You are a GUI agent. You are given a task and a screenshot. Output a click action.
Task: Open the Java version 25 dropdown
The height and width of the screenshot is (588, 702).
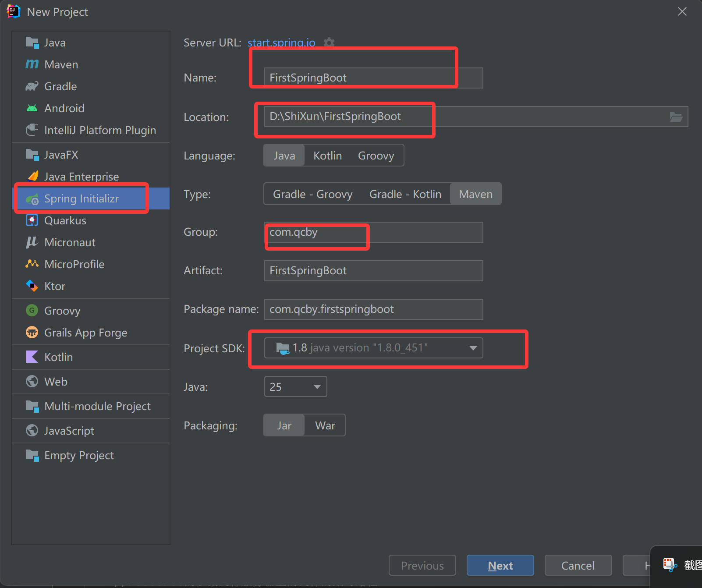[x=295, y=386]
